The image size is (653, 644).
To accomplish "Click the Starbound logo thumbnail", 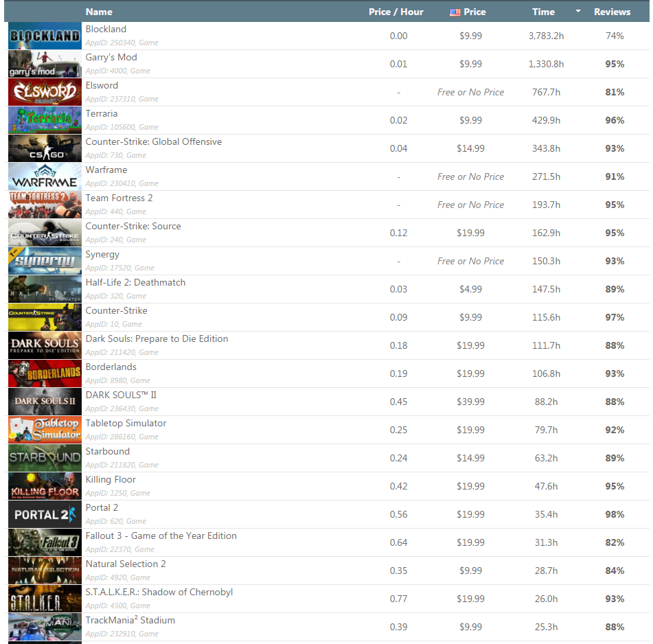I will click(x=45, y=458).
